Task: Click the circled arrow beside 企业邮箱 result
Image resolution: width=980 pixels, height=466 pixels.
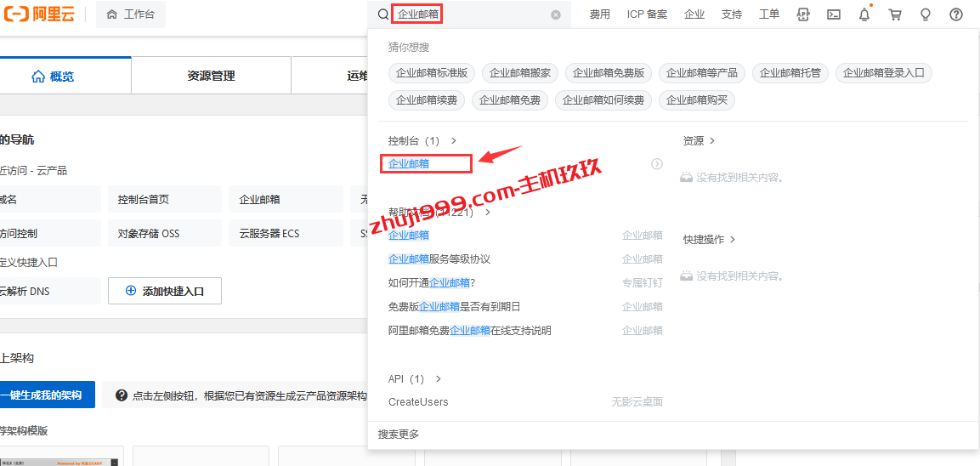Action: pos(657,164)
